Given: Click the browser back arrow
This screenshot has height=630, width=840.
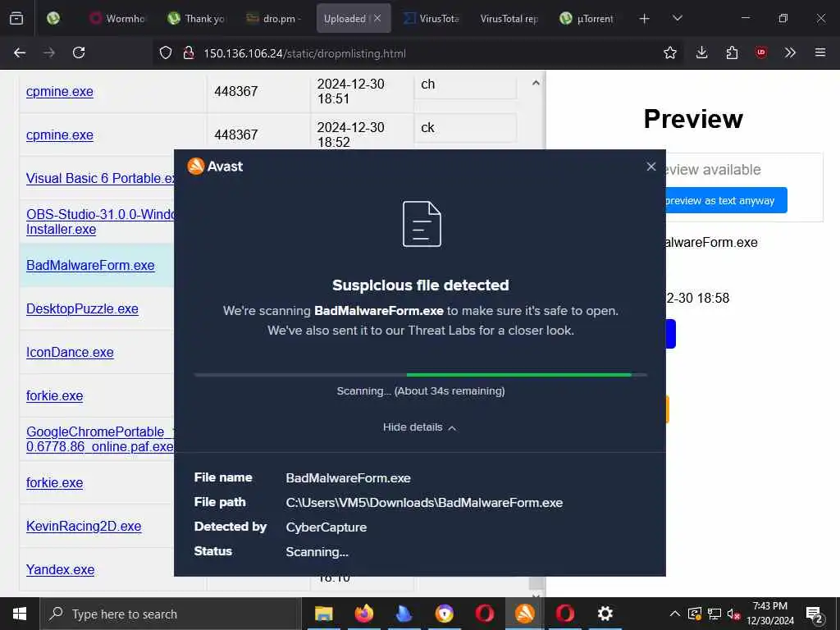Looking at the screenshot, I should point(20,52).
